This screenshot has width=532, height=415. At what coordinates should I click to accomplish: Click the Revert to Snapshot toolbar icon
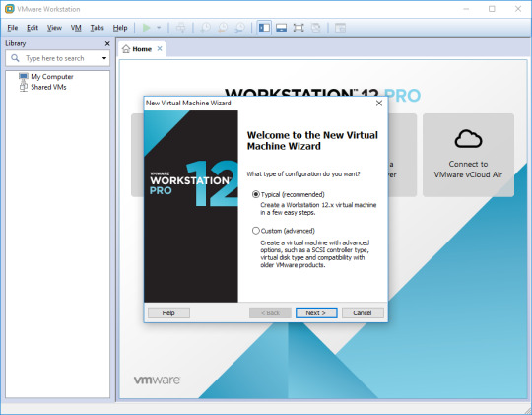tap(223, 28)
